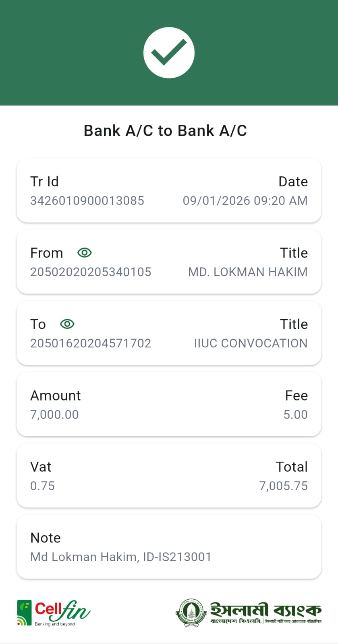Select the transaction ID number
338x644 pixels.
pos(87,200)
